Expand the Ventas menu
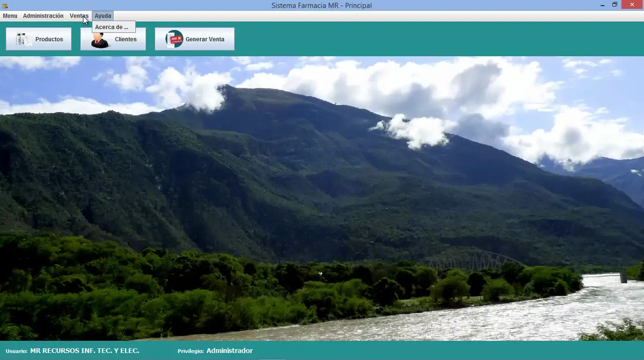Screen dimensions: 644x360 pyautogui.click(x=79, y=16)
